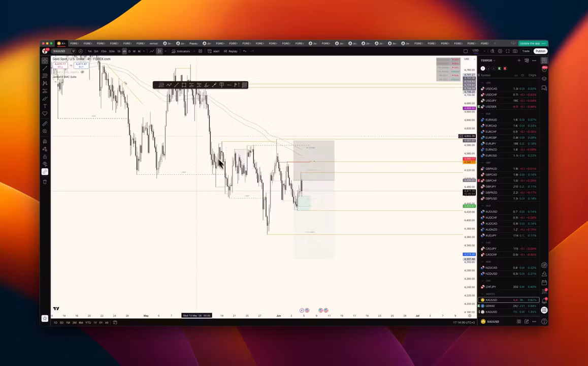
Task: Activate the zoom in magnifier tool
Action: [x=45, y=131]
